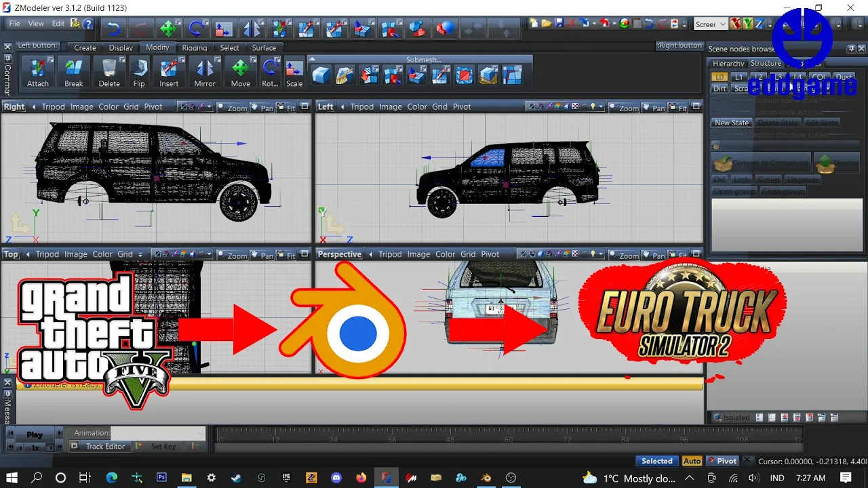Toggle the Z axis constraint
868x488 pixels.
(x=759, y=24)
